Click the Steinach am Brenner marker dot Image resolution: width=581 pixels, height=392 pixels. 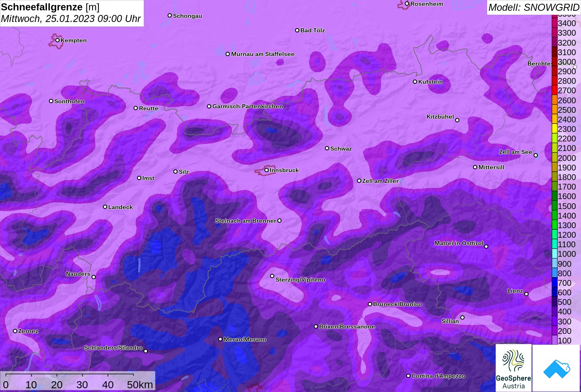pos(279,221)
